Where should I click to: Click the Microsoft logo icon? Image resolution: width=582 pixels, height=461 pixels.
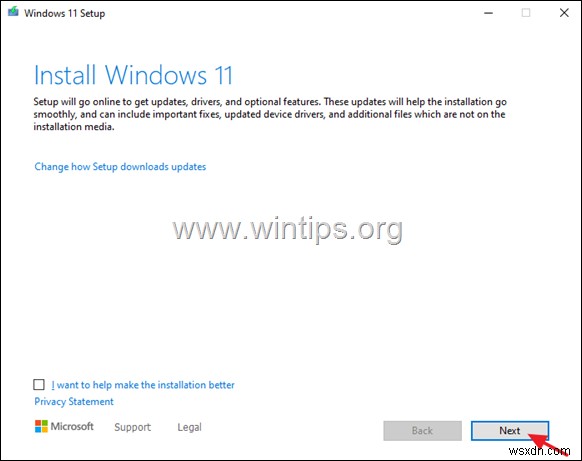coord(41,426)
